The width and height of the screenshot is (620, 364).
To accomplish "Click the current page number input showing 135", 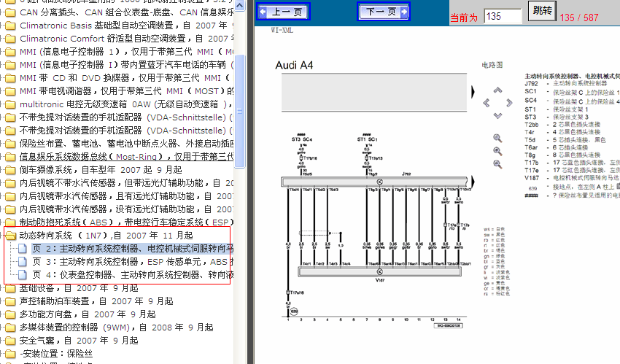I will click(503, 17).
